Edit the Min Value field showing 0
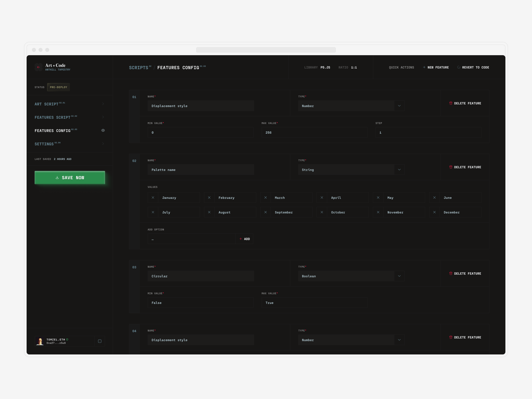This screenshot has height=399, width=532. coord(201,132)
